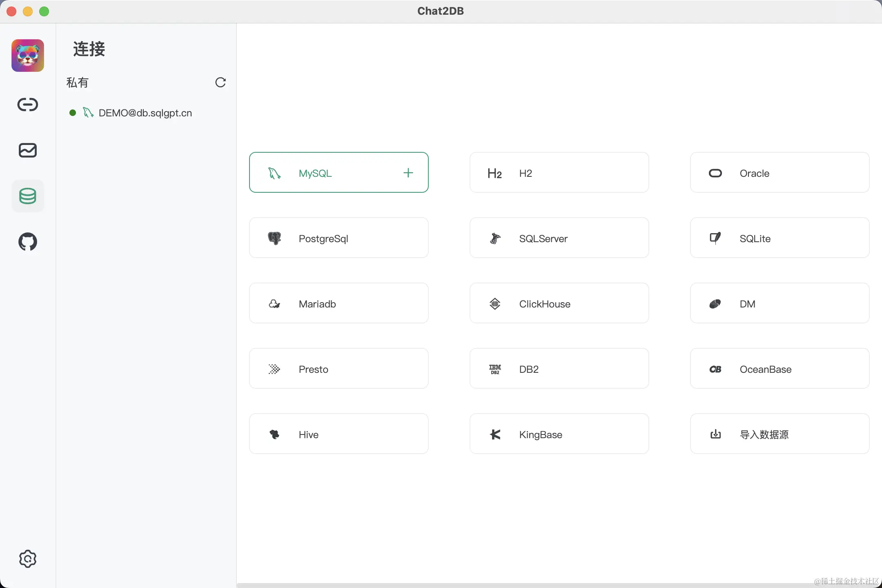This screenshot has width=882, height=588.
Task: Click the ClickHouse card label
Action: (545, 304)
